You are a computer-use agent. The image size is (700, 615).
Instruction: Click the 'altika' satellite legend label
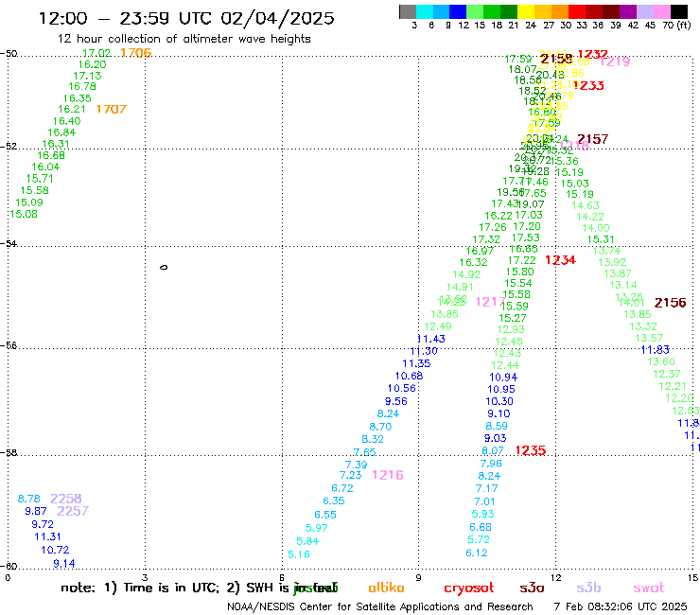click(386, 588)
